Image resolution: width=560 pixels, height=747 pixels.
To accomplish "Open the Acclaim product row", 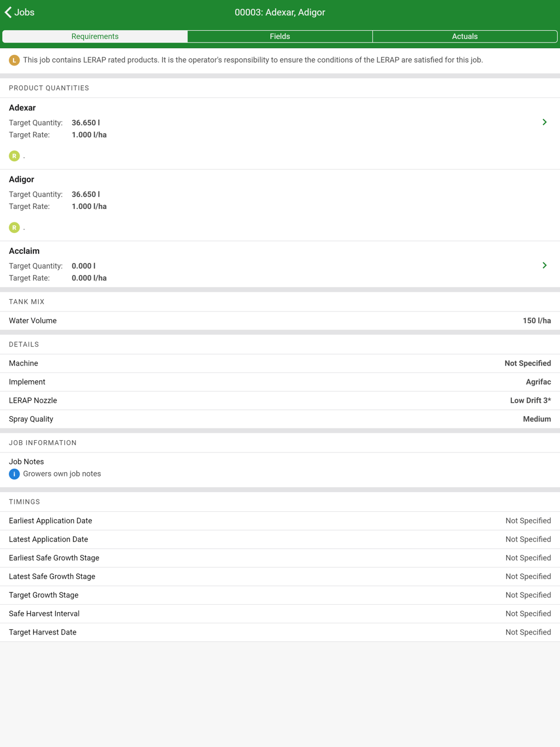I will tap(280, 264).
